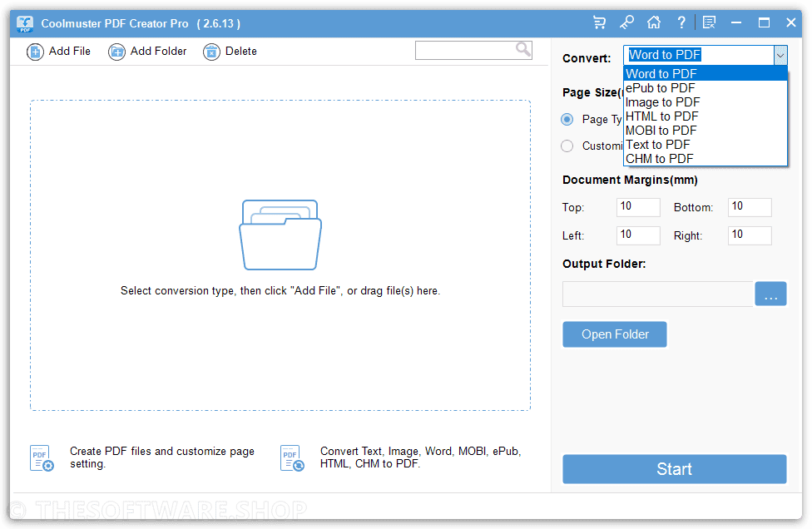Click the Add File icon
Screen dimensions: 812x529
tap(35, 52)
